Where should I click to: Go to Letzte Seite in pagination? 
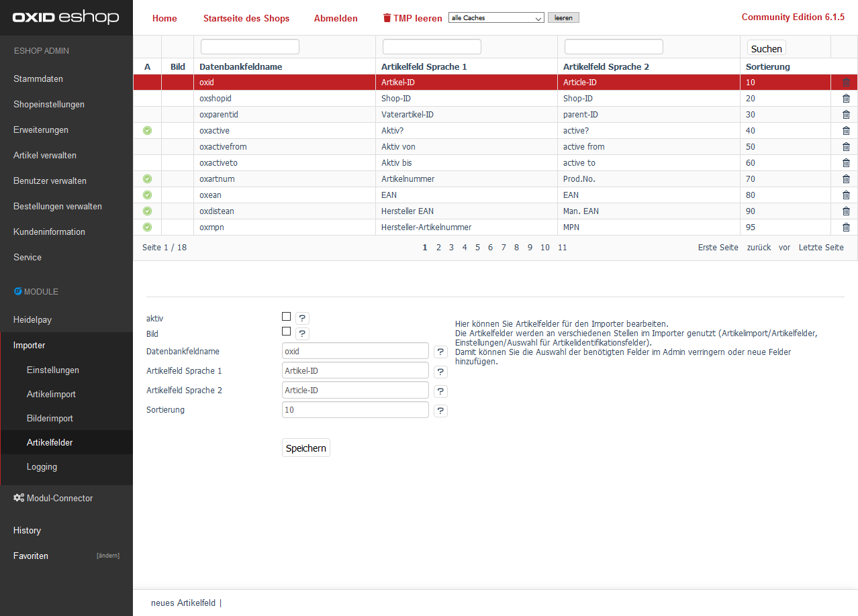coord(820,248)
